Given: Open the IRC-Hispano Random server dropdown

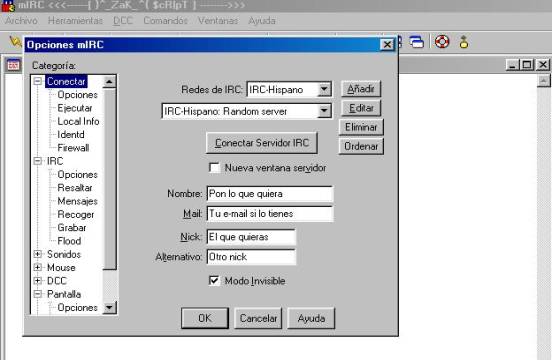Looking at the screenshot, I should tap(324, 111).
